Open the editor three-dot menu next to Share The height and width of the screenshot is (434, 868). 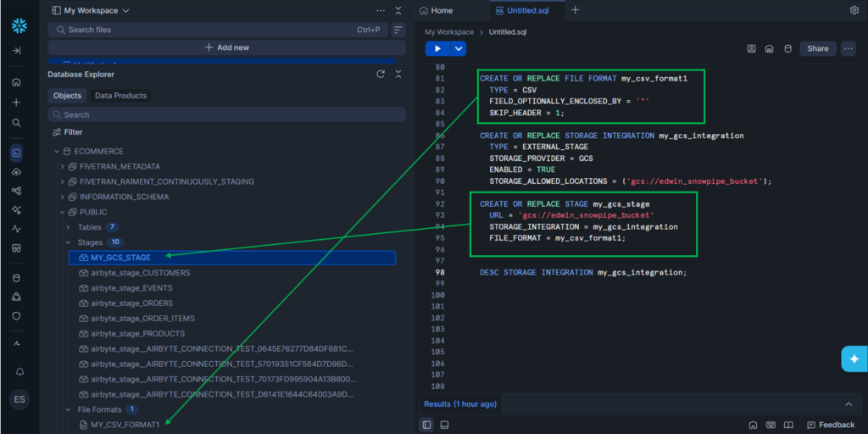click(848, 48)
